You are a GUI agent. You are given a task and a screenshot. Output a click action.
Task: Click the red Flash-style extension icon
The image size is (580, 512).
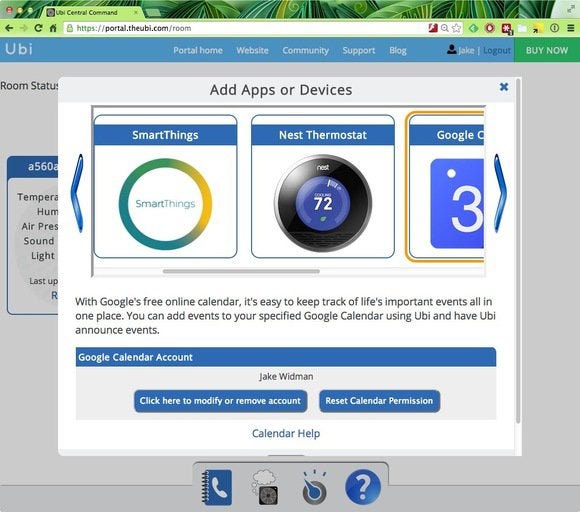433,28
